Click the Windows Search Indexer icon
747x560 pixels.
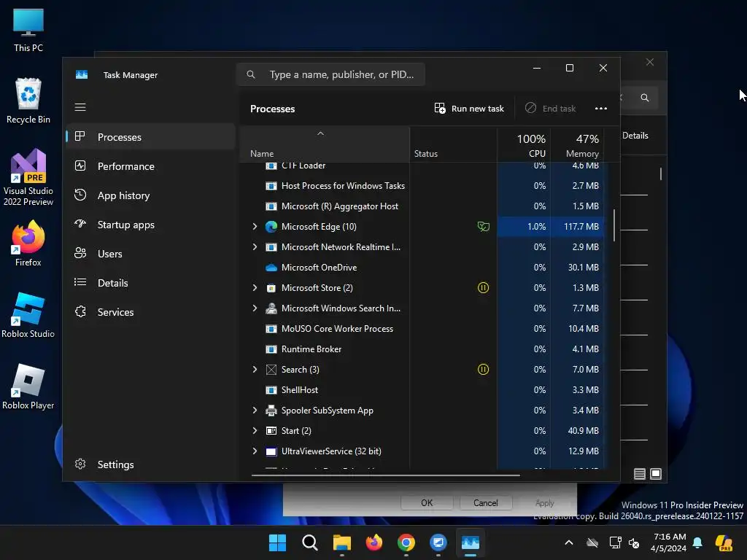(x=271, y=308)
